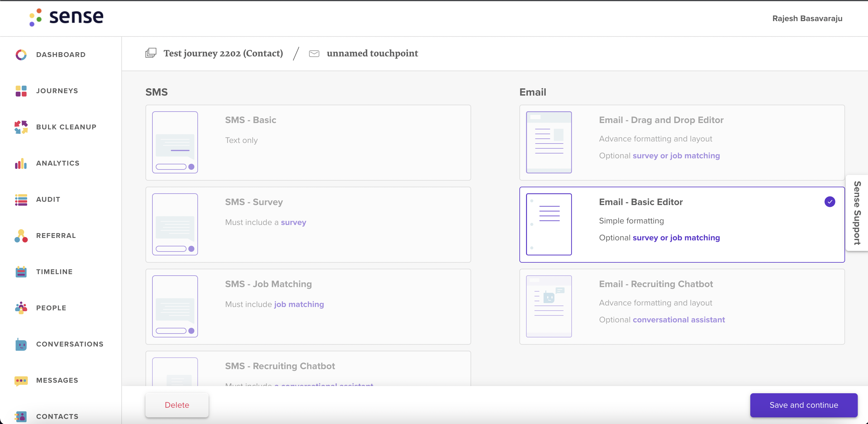Click the unnamed touchpoint breadcrumb link
868x424 pixels.
tap(372, 53)
